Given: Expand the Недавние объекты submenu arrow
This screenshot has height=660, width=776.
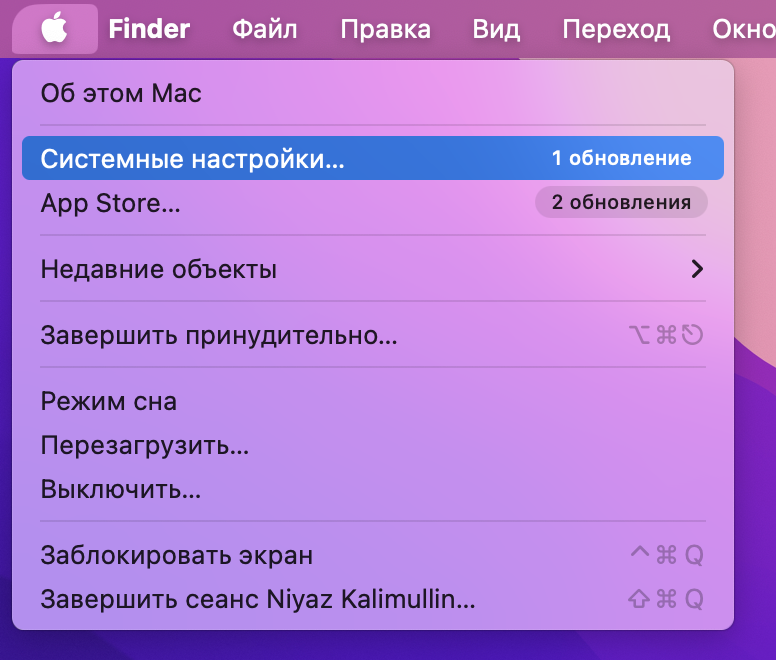Looking at the screenshot, I should (x=697, y=269).
